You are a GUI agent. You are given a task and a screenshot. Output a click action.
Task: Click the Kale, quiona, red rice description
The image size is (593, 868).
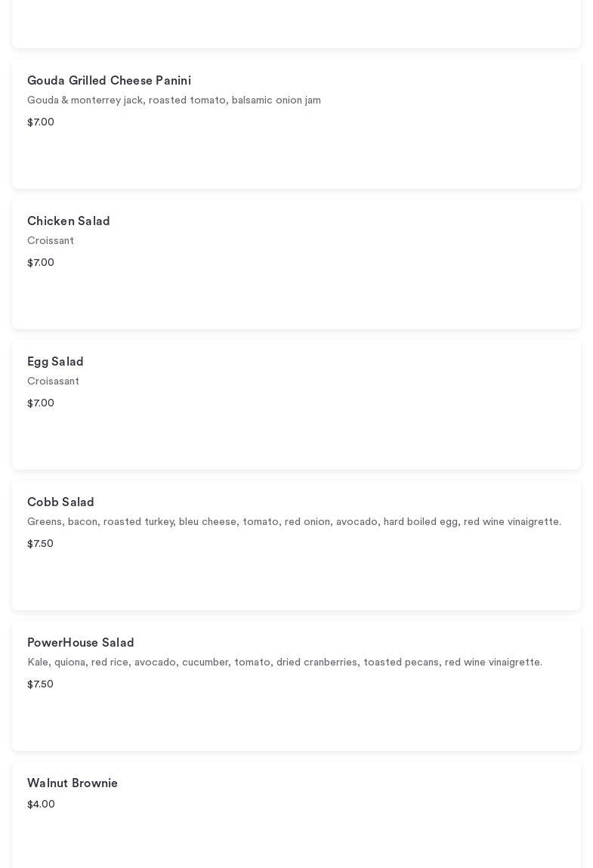pyautogui.click(x=285, y=663)
